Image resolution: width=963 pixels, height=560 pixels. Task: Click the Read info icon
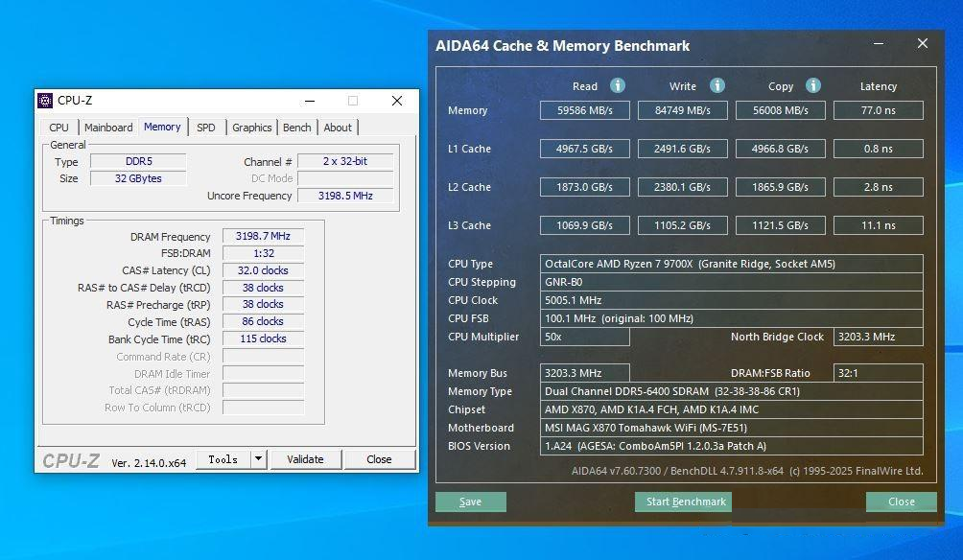(x=618, y=85)
